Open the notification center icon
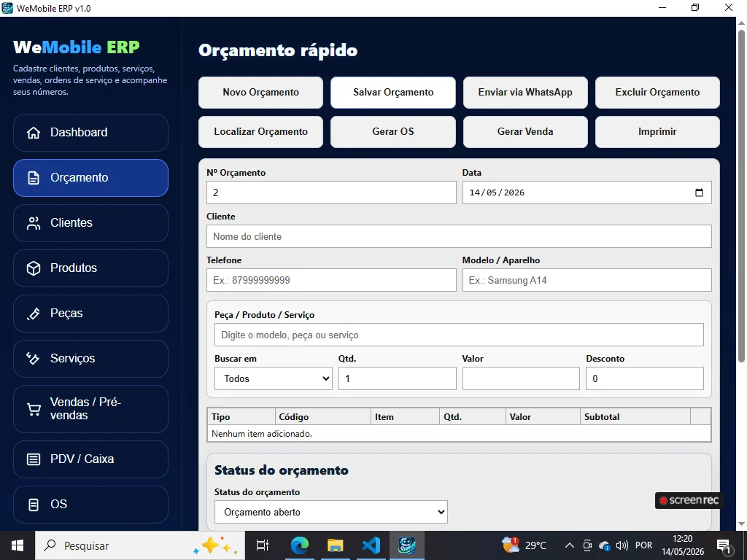This screenshot has height=560, width=747. coord(724,546)
